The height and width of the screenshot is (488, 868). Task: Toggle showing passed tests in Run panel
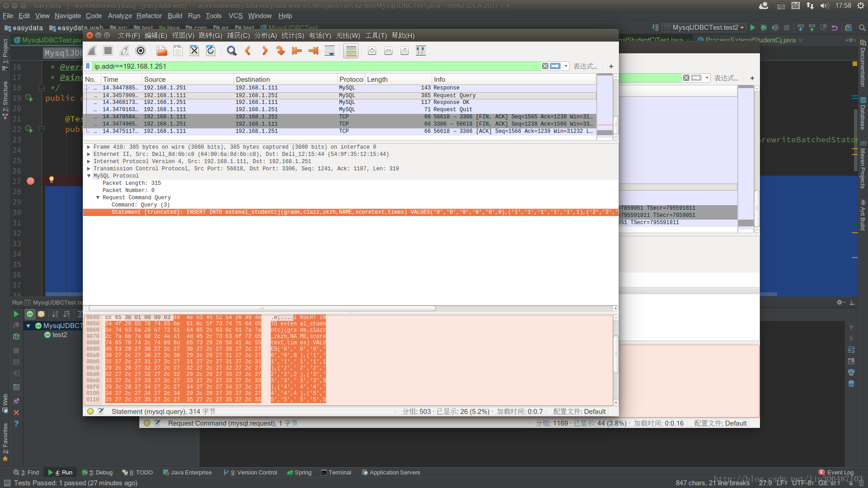[x=30, y=314]
